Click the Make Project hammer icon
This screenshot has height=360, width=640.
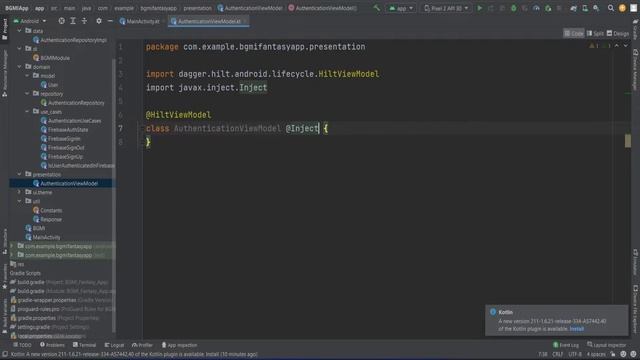pyautogui.click(x=376, y=8)
